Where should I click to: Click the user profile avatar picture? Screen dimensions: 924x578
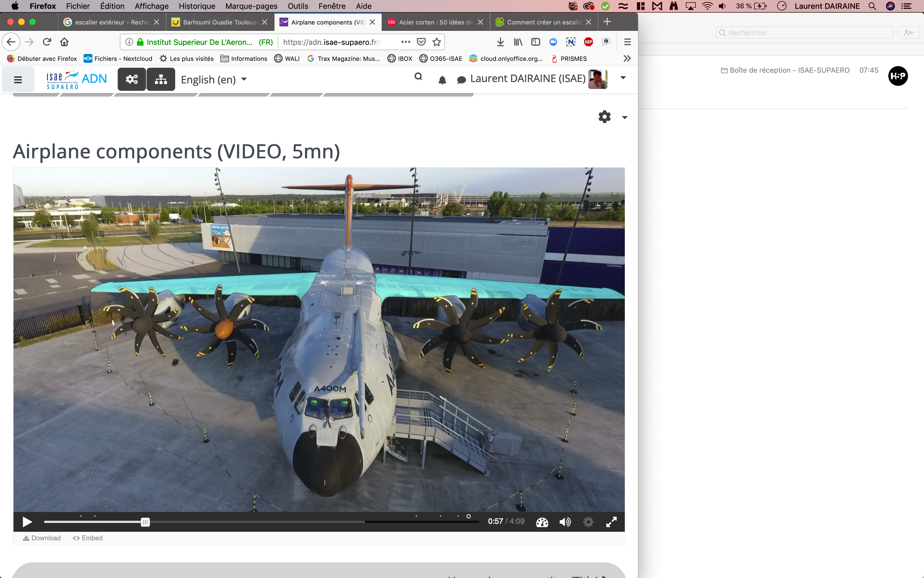click(598, 79)
